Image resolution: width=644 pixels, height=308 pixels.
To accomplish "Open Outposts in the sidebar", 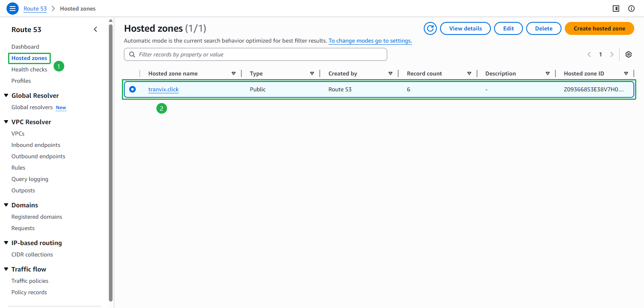I will [x=23, y=190].
